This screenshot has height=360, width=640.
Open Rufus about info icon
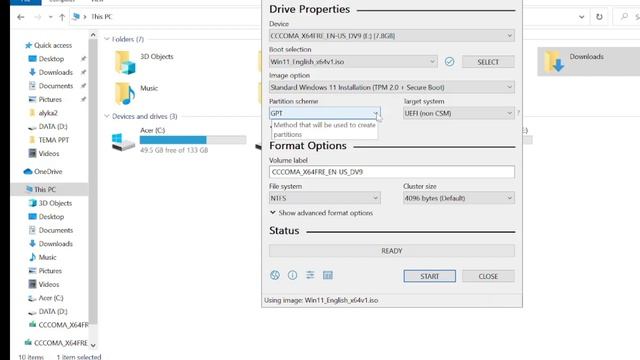tap(292, 275)
